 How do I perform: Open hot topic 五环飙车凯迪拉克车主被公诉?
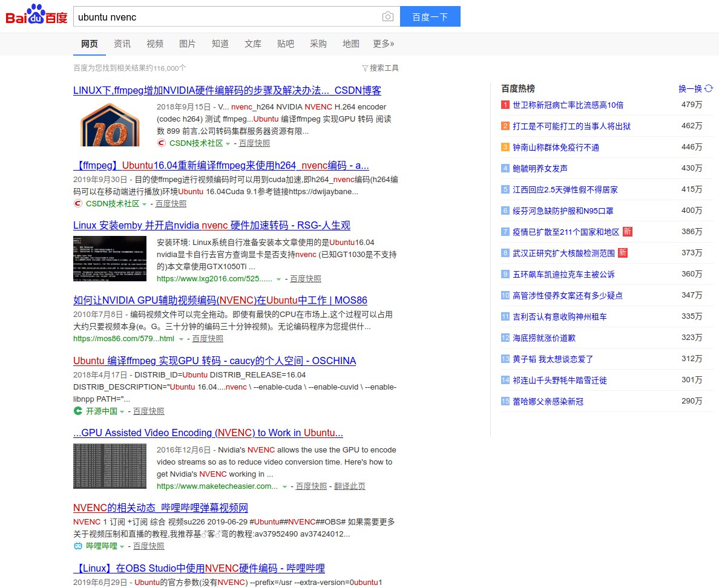coord(563,275)
